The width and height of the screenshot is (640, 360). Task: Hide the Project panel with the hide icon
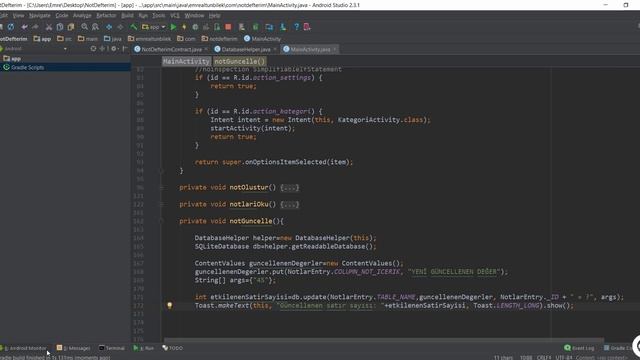tap(125, 49)
